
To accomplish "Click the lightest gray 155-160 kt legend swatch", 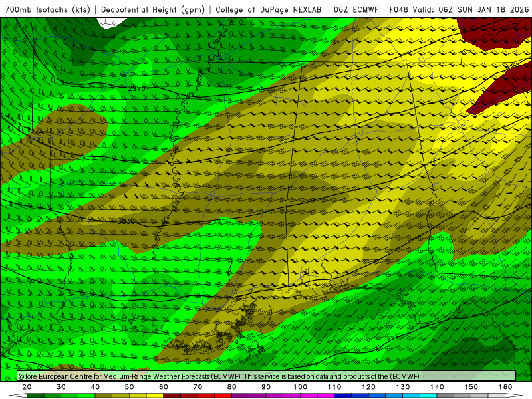I will coord(497,395).
